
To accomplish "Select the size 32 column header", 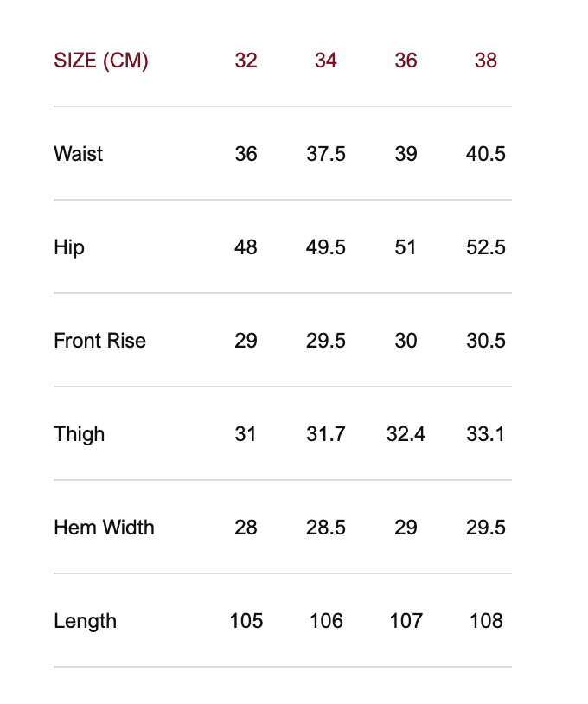I will tap(246, 61).
